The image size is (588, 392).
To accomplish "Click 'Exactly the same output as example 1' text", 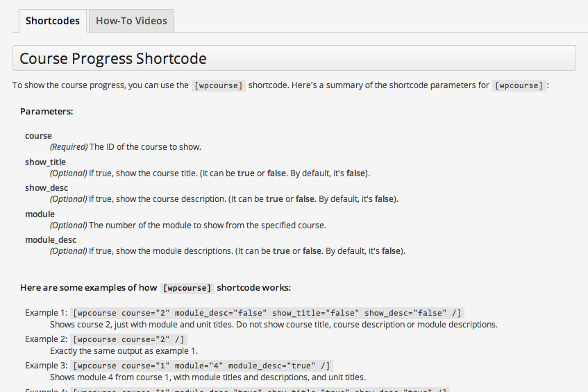I will click(128, 351).
